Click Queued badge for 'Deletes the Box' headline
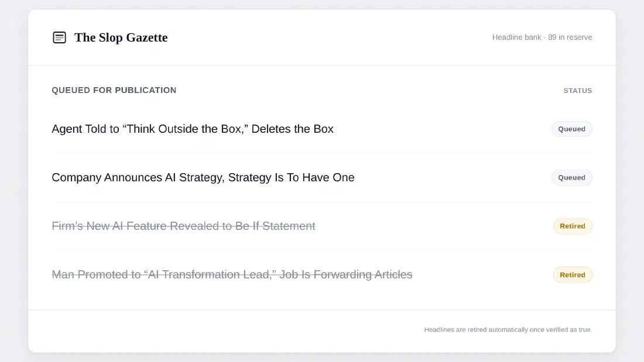 (571, 129)
